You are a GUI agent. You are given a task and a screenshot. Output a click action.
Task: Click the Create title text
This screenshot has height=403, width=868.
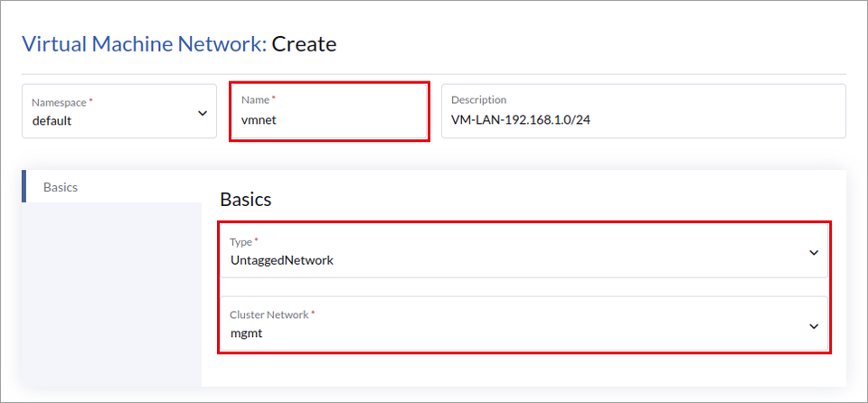(304, 43)
